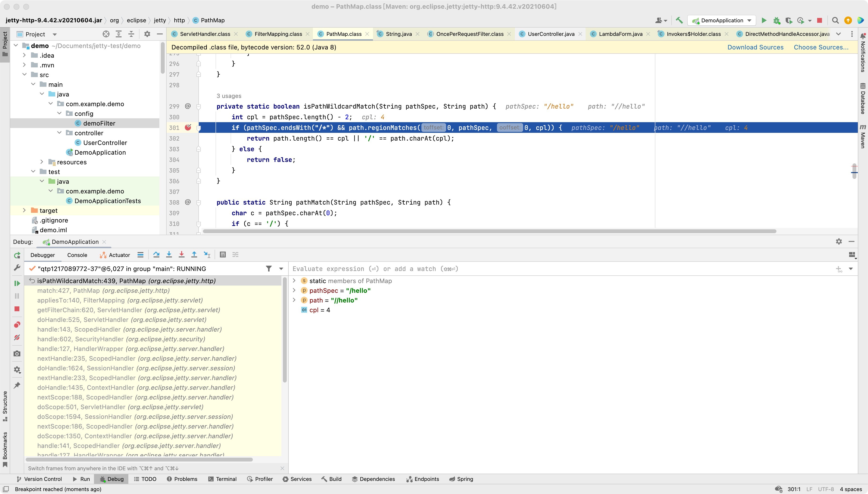The height and width of the screenshot is (494, 868).
Task: Show hidden editor tabs dropdown
Action: (x=838, y=34)
